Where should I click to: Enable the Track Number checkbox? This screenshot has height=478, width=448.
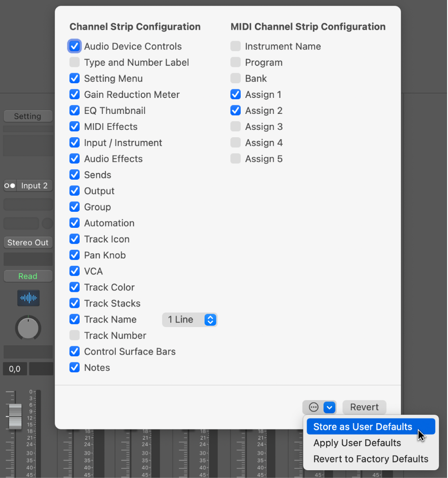click(x=74, y=335)
